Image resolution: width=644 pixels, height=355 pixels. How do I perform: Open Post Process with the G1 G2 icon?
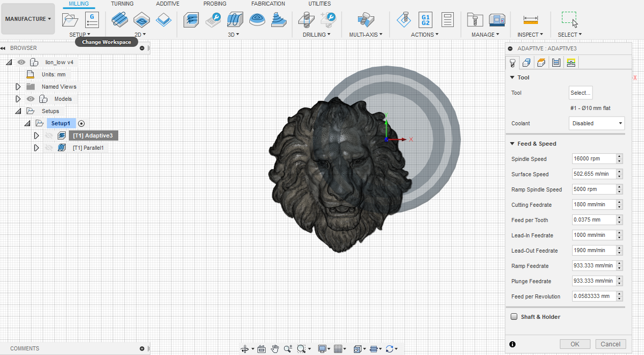click(x=425, y=20)
